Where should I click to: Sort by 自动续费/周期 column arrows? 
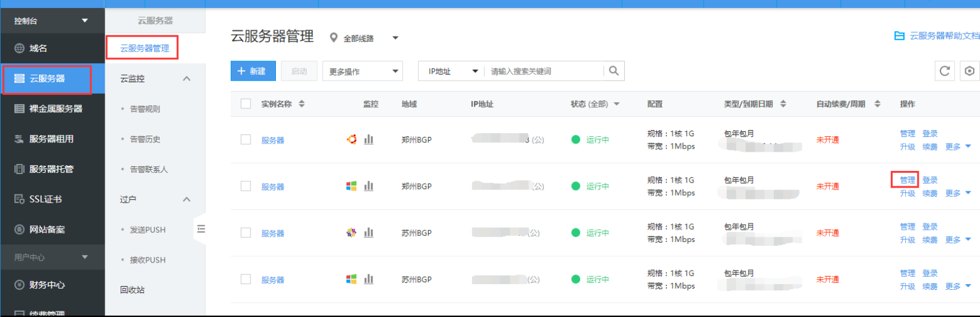[877, 104]
